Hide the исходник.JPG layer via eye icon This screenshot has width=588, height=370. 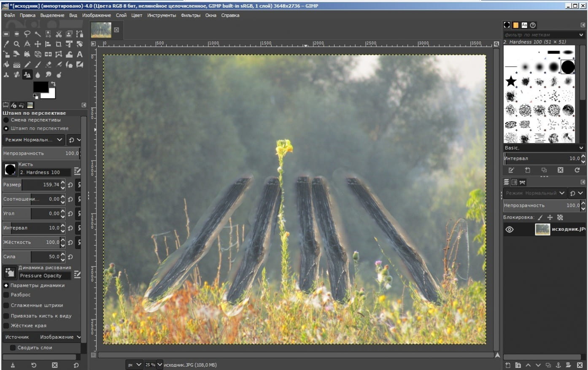pos(509,230)
